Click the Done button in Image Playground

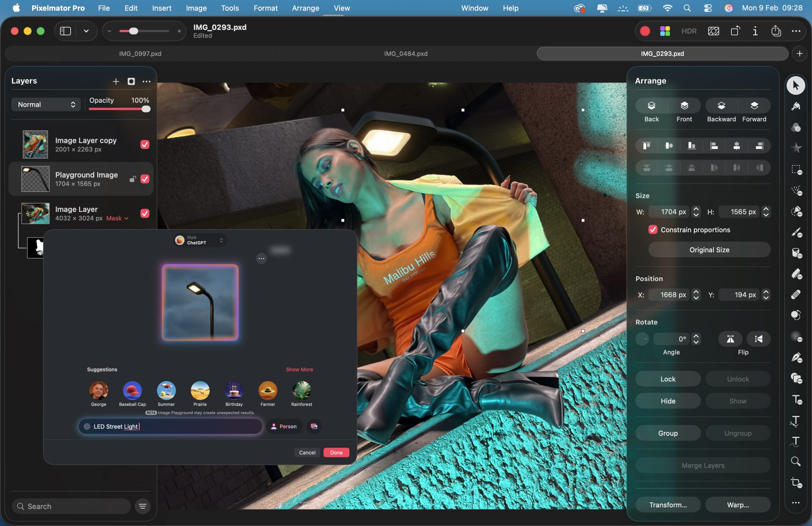[x=336, y=452]
